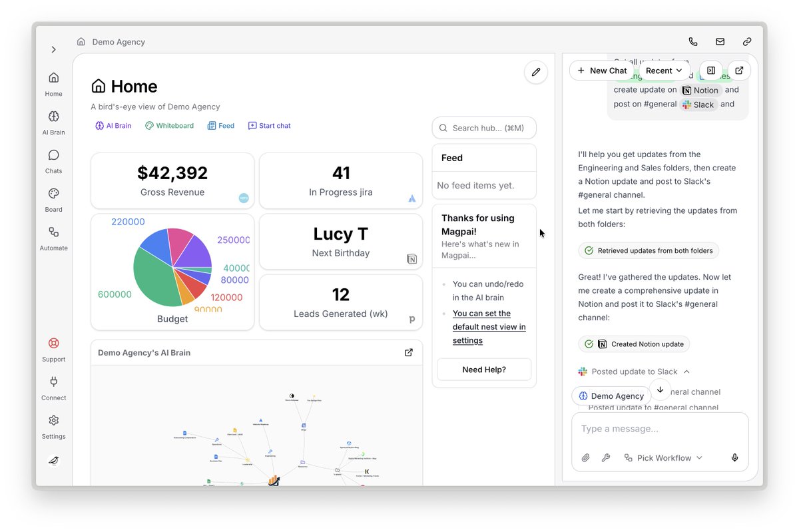This screenshot has width=799, height=532.
Task: Click the microphone voice input icon
Action: [735, 458]
